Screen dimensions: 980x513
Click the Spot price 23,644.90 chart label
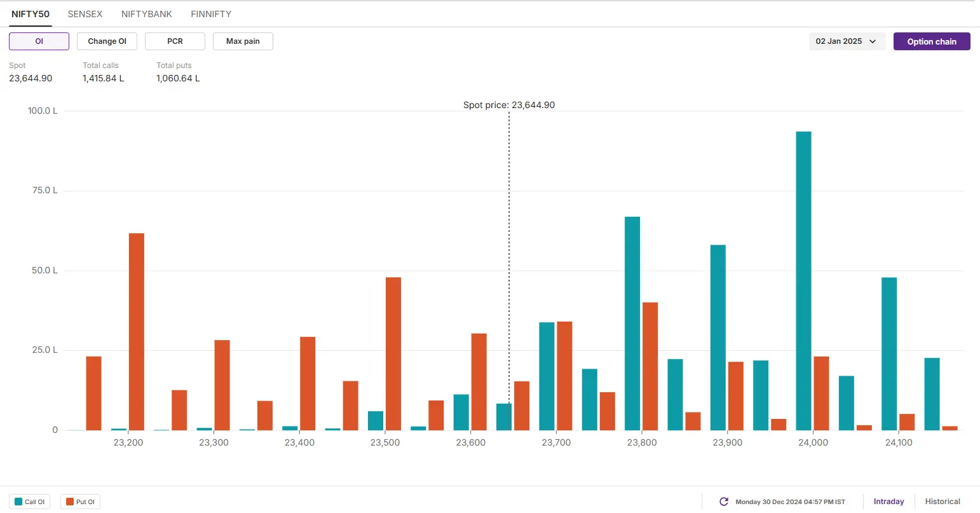[509, 105]
